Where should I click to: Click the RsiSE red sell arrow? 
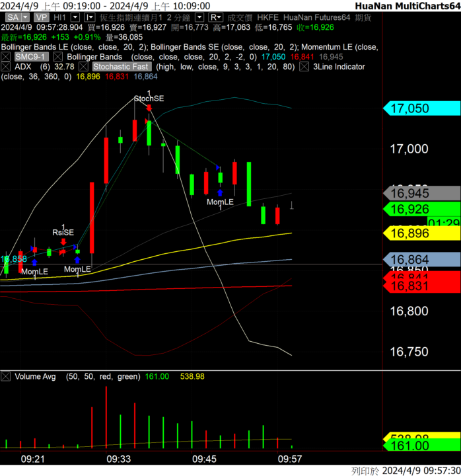click(x=63, y=242)
